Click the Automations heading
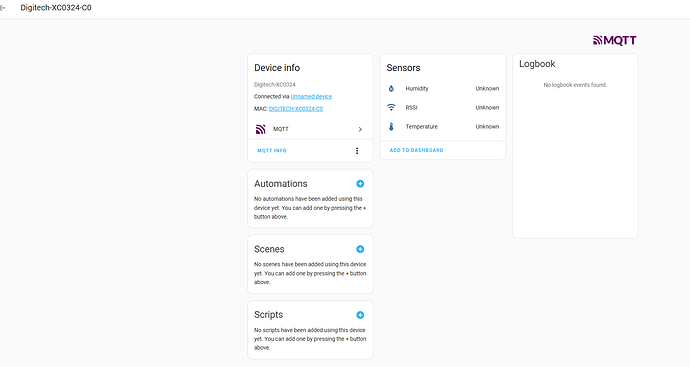 (x=280, y=184)
